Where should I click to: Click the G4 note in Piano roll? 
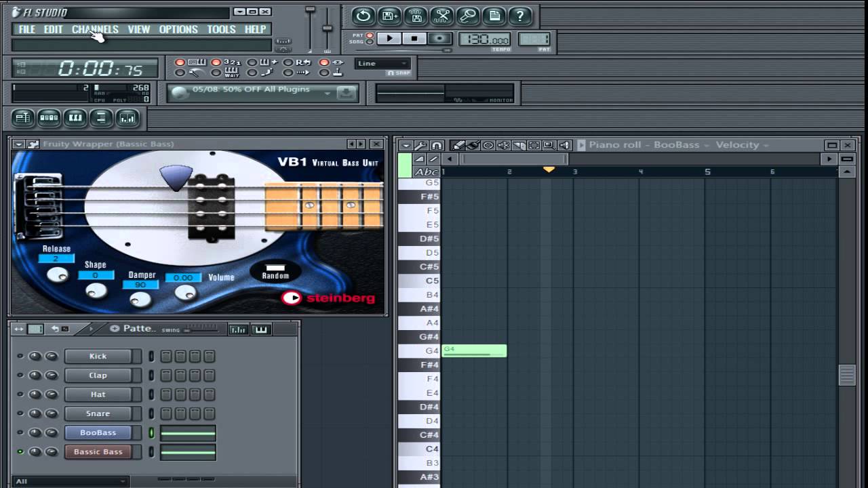pos(474,350)
